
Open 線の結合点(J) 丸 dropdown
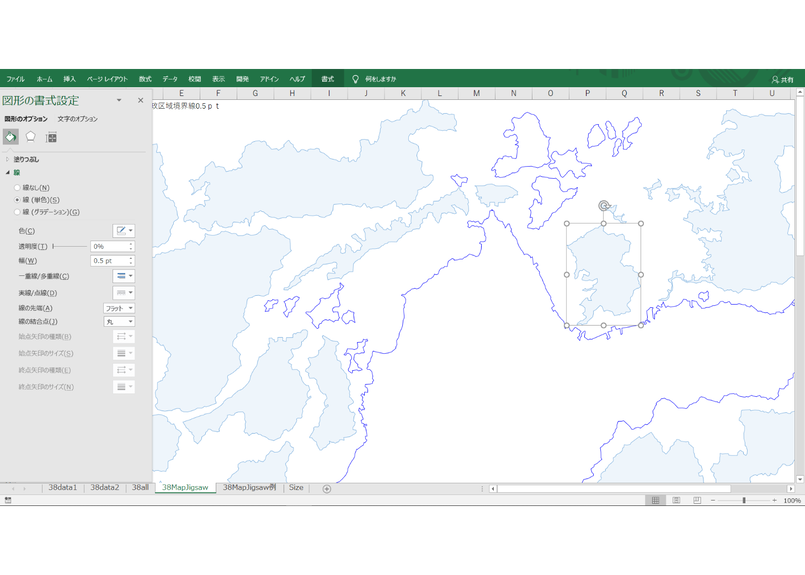(x=119, y=321)
